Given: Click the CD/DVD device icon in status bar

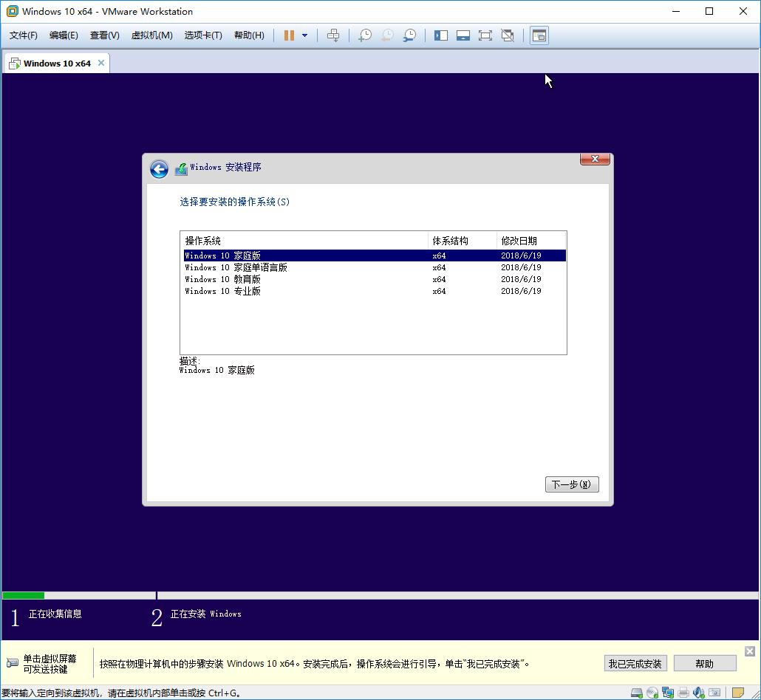Looking at the screenshot, I should pos(652,693).
